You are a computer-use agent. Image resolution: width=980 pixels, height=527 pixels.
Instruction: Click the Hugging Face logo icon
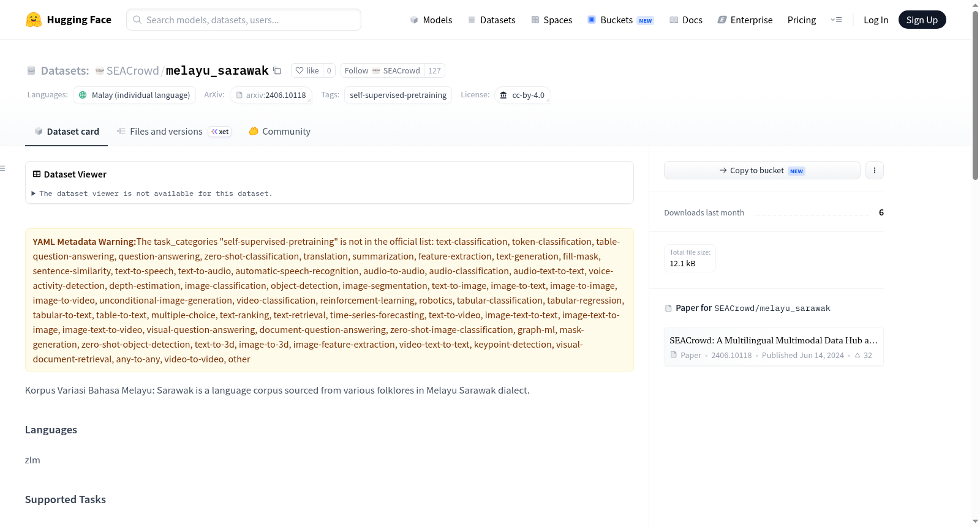tap(34, 20)
